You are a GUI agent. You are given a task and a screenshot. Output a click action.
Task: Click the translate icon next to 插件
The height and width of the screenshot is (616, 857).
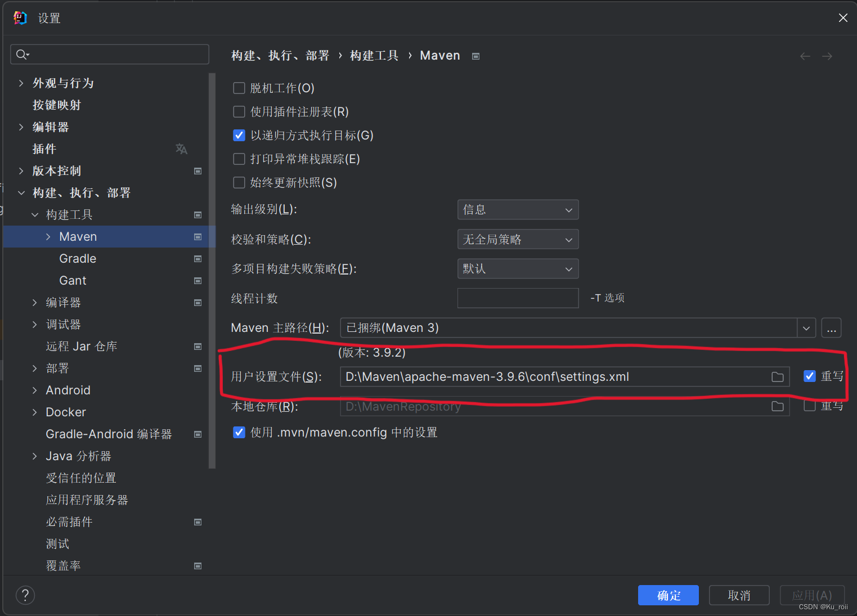[x=181, y=149]
